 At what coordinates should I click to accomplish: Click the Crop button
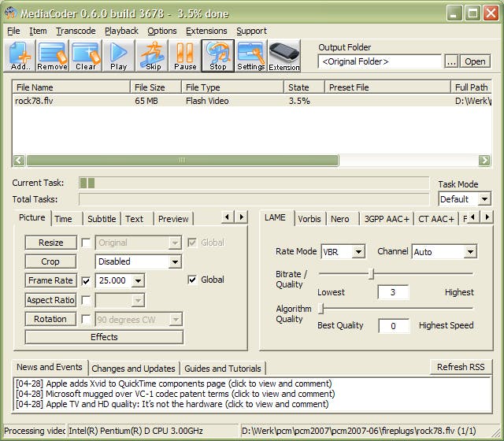50,261
